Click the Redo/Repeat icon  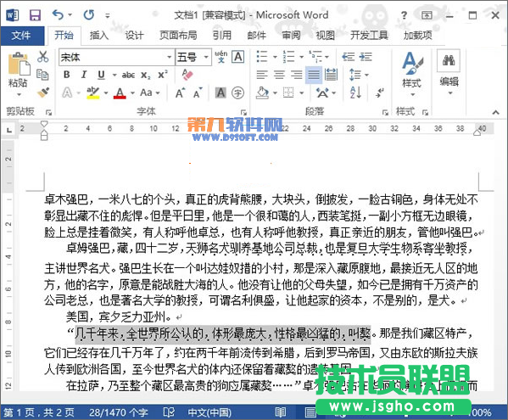[89, 15]
